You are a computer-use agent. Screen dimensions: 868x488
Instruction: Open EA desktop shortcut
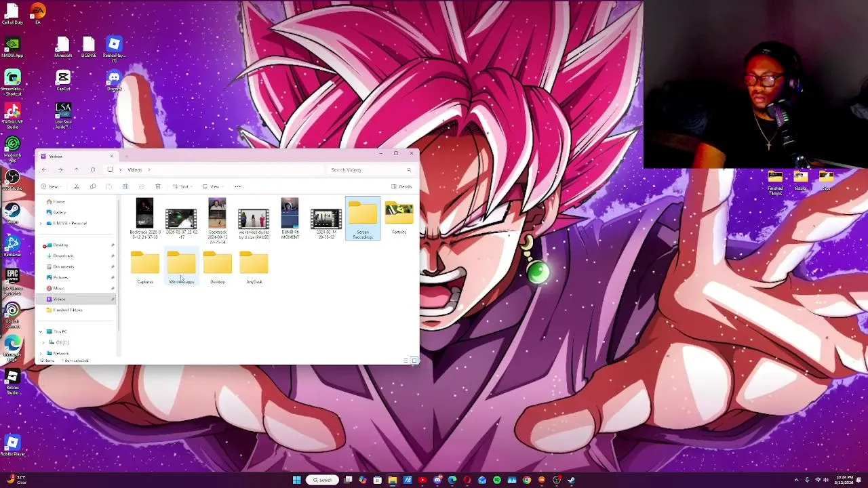[38, 14]
